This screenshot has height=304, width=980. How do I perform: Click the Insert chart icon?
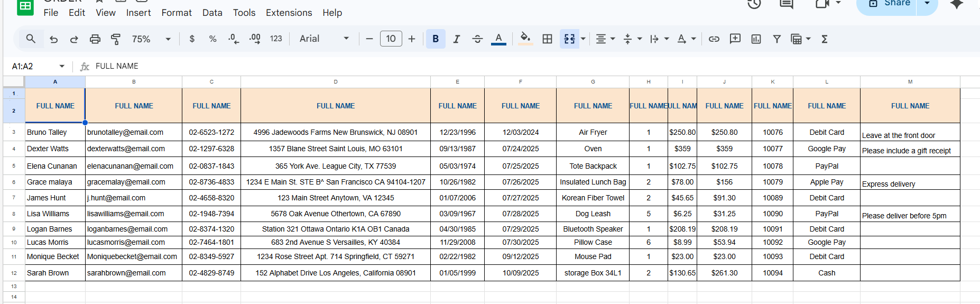click(756, 39)
